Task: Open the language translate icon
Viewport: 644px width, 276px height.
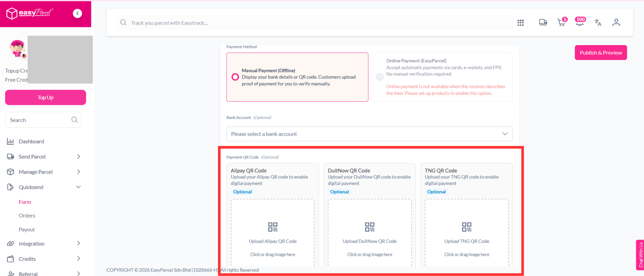Action: pyautogui.click(x=598, y=23)
